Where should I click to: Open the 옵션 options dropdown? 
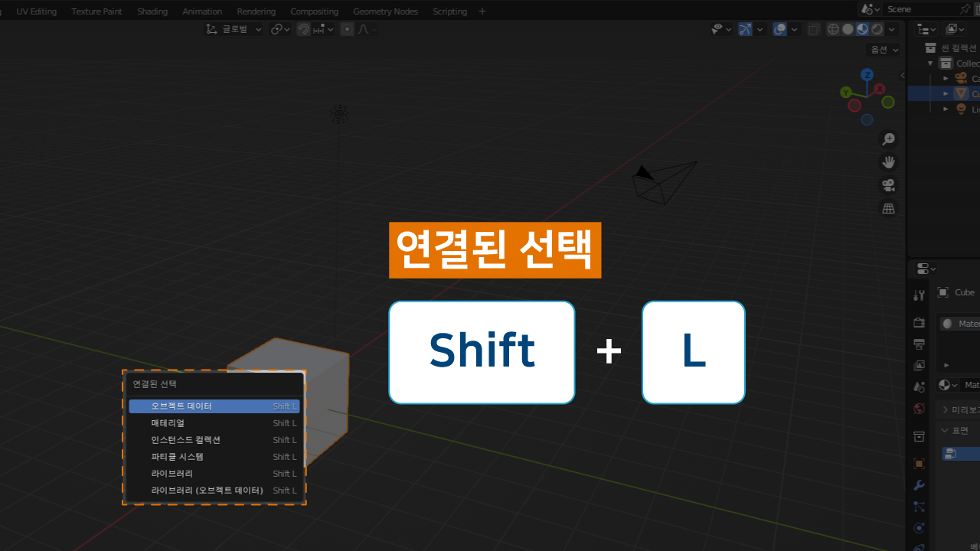(884, 49)
